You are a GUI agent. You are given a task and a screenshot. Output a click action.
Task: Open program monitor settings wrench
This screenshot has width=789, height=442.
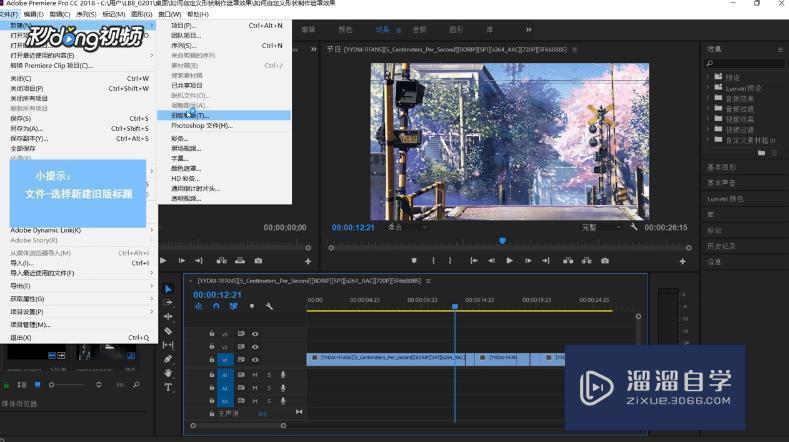coord(634,227)
